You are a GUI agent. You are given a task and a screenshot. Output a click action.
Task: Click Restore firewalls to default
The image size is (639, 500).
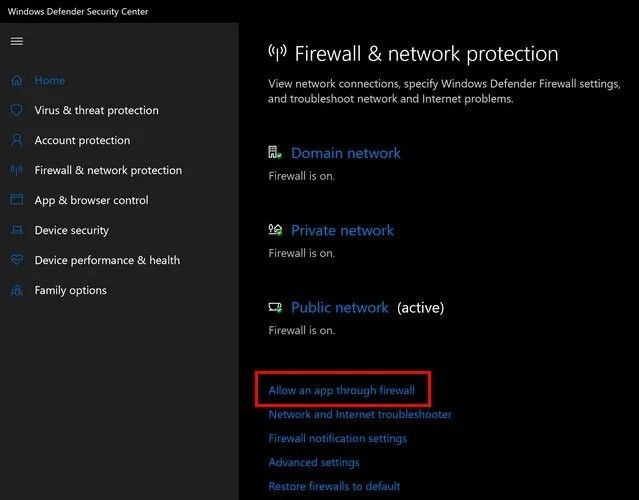[334, 486]
